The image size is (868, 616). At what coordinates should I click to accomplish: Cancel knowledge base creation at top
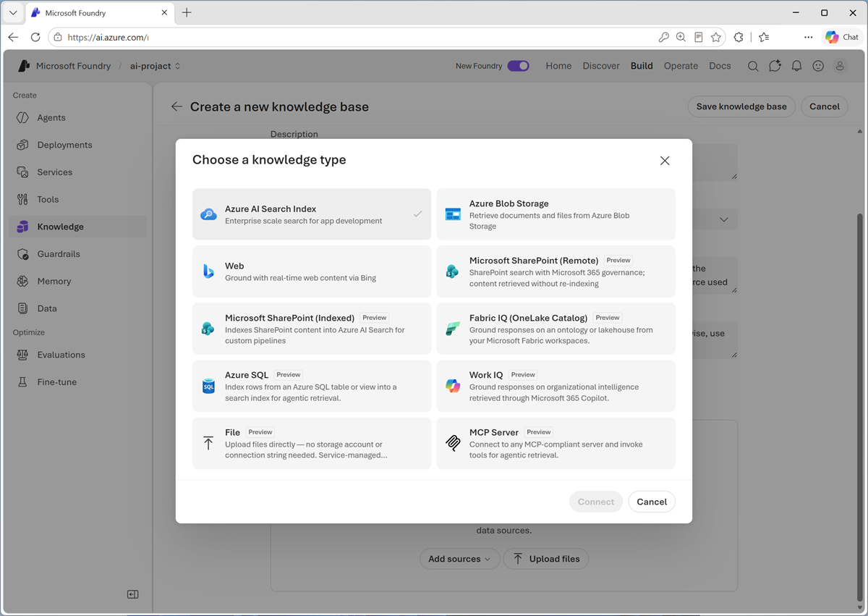(825, 106)
